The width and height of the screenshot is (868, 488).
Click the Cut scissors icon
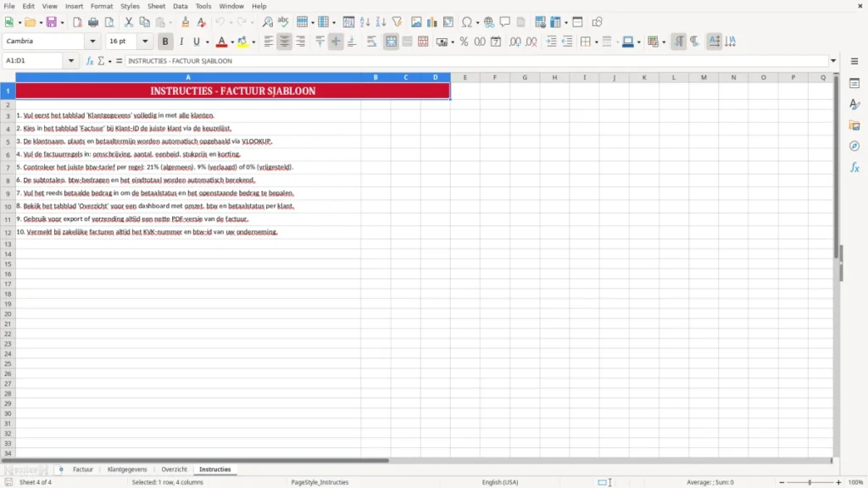[129, 22]
